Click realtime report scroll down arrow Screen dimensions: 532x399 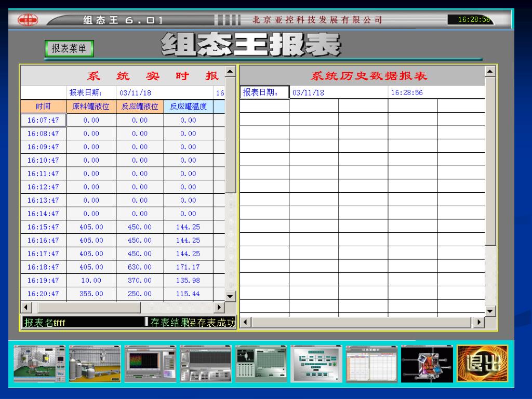click(230, 296)
